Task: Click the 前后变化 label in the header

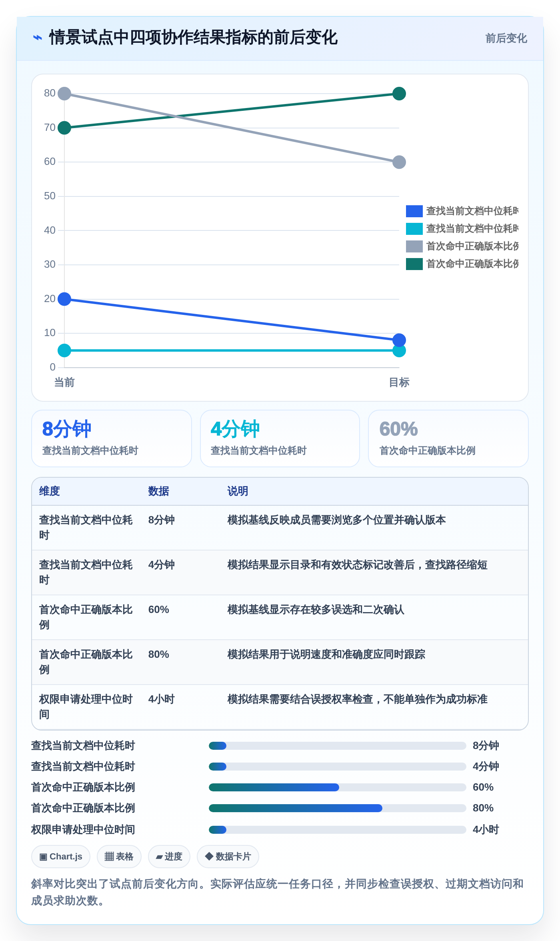Action: click(506, 38)
